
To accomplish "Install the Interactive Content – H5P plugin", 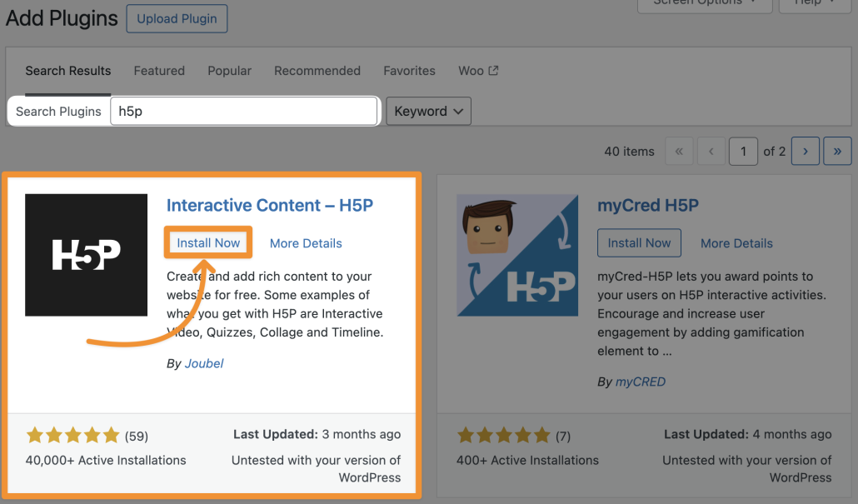I will point(207,242).
